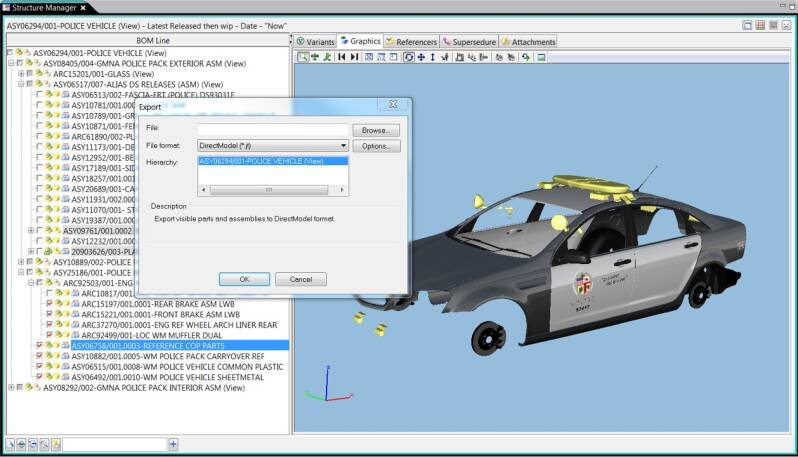Click the plus icon beside bottom search field

(173, 444)
